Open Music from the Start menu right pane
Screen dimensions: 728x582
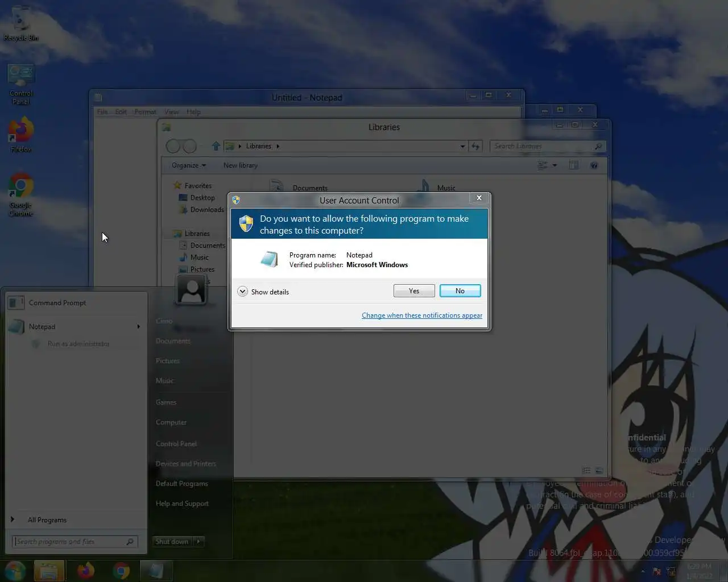click(164, 381)
